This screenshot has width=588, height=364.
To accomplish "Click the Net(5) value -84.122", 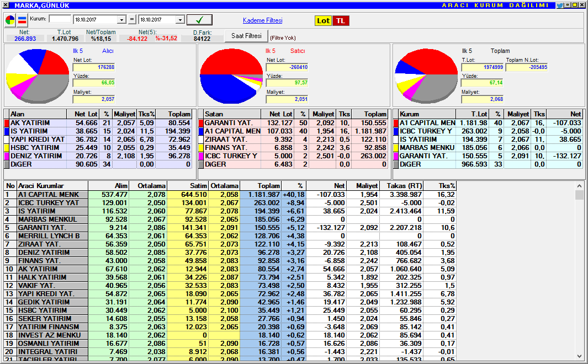I will point(137,39).
